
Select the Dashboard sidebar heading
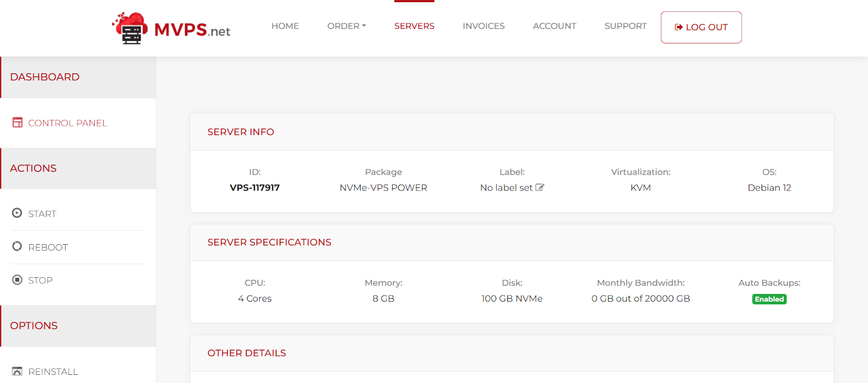pyautogui.click(x=45, y=77)
